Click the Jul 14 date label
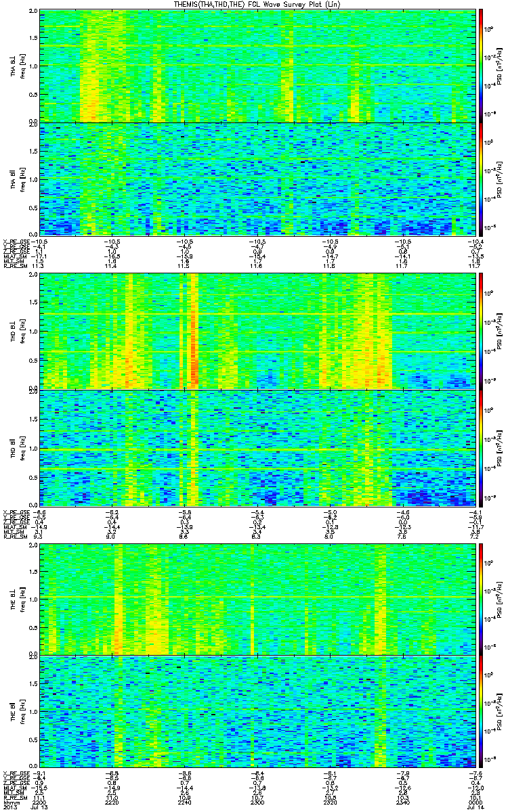Viewport: 508px width, 812px height. click(475, 809)
